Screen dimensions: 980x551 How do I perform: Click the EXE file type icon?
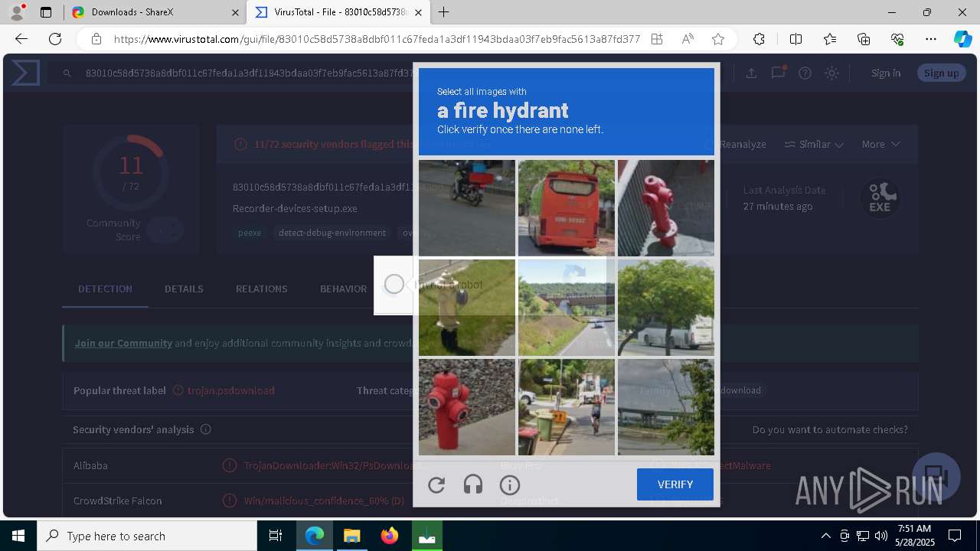(880, 198)
